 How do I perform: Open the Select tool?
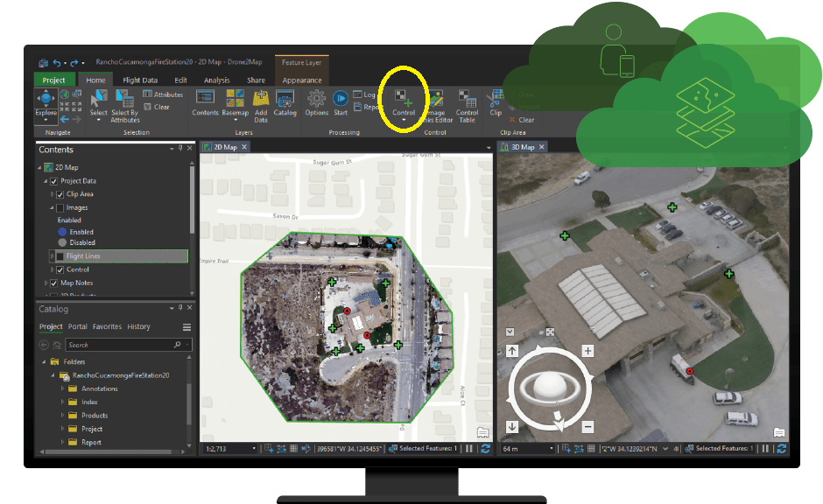pyautogui.click(x=98, y=105)
